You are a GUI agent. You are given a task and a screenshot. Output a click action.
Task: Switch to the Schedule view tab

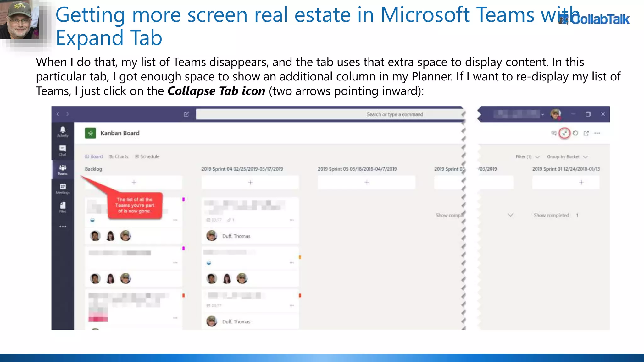point(147,156)
